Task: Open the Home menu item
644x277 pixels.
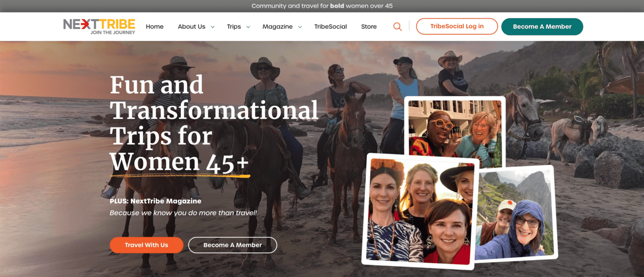Action: click(x=155, y=26)
